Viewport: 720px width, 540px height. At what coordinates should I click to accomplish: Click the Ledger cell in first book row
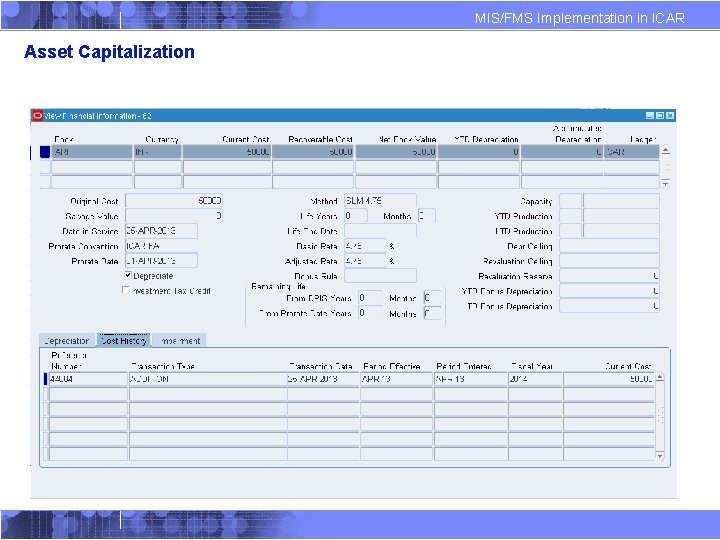[632, 152]
